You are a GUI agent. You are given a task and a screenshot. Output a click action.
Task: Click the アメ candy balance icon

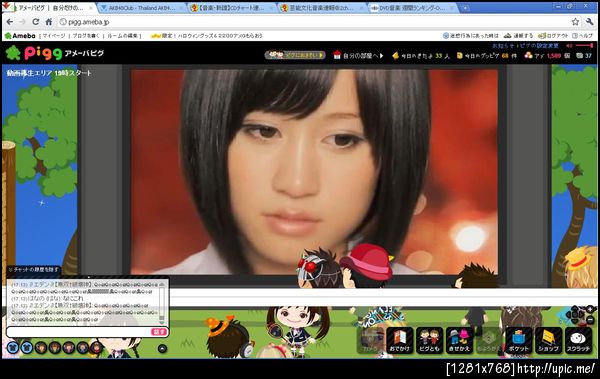pos(528,56)
